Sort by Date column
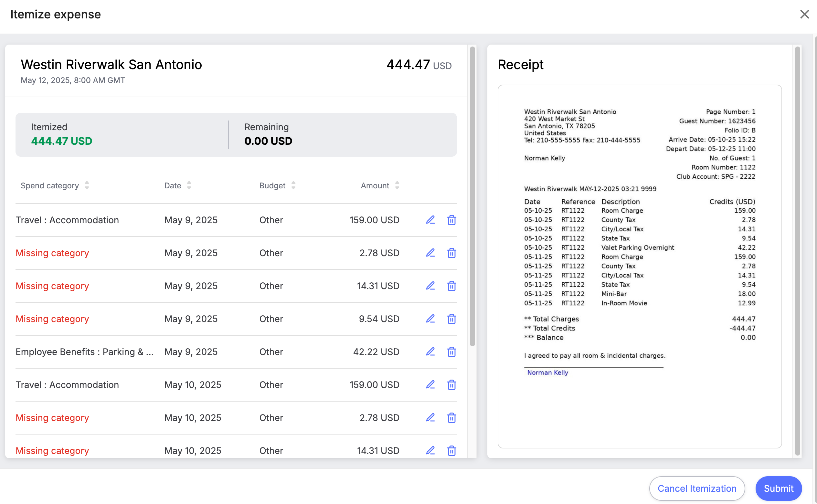The image size is (817, 504). tap(189, 185)
